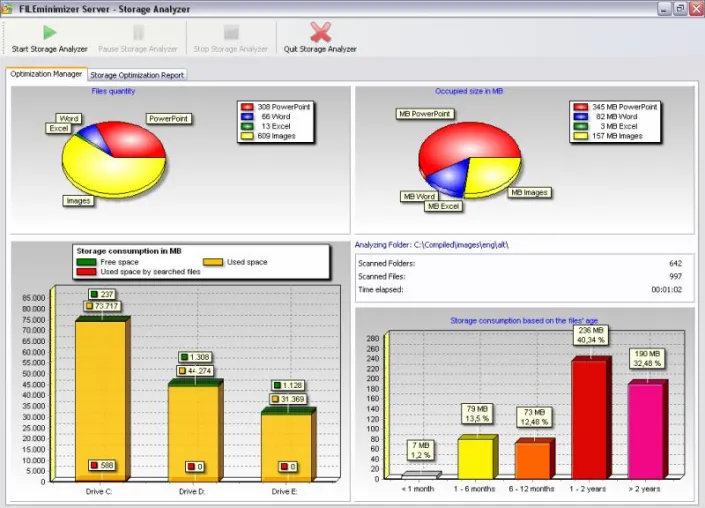Viewport: 705px width, 508px height.
Task: Click the Images label on Files quantity pie
Action: point(78,201)
